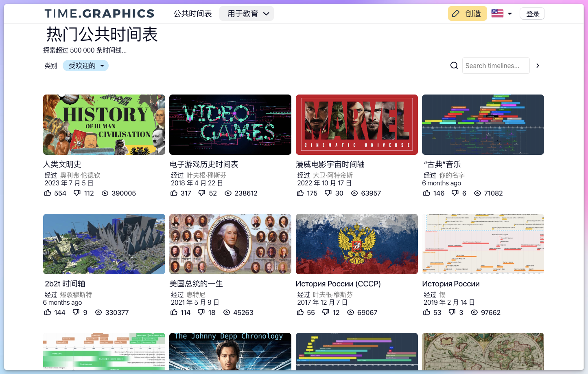Click the eye icon showing 63957 views

coord(354,193)
